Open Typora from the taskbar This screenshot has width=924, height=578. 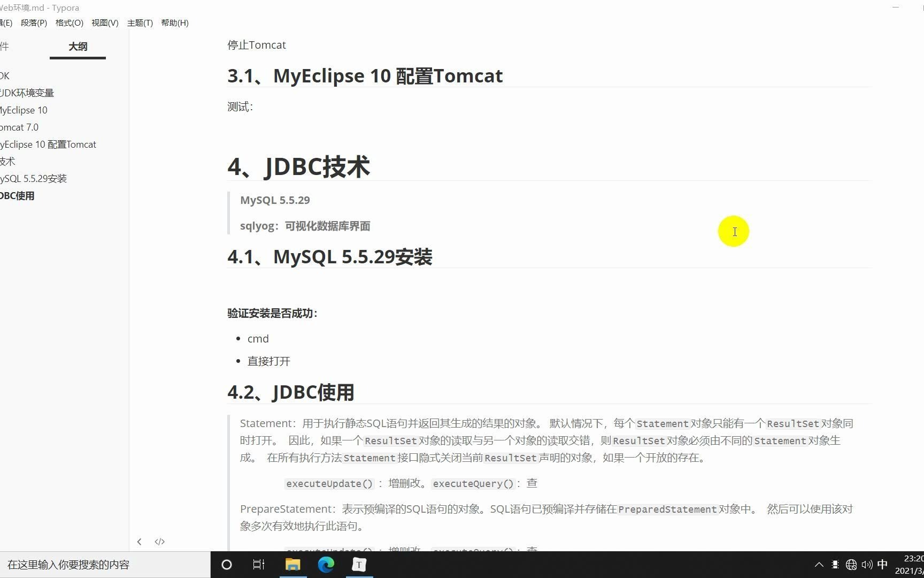point(359,565)
